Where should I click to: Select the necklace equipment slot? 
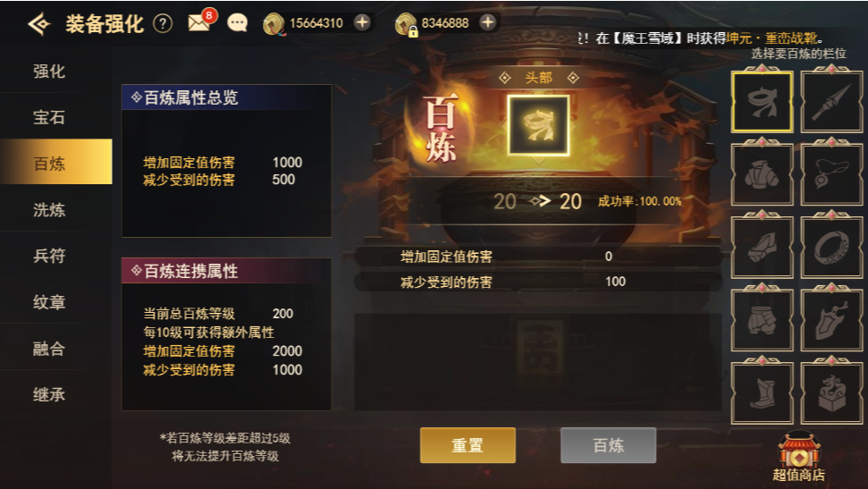pyautogui.click(x=831, y=173)
